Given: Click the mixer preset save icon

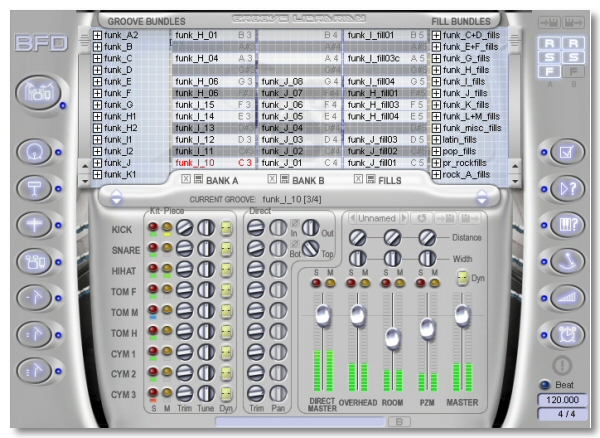Looking at the screenshot, I should [x=470, y=218].
